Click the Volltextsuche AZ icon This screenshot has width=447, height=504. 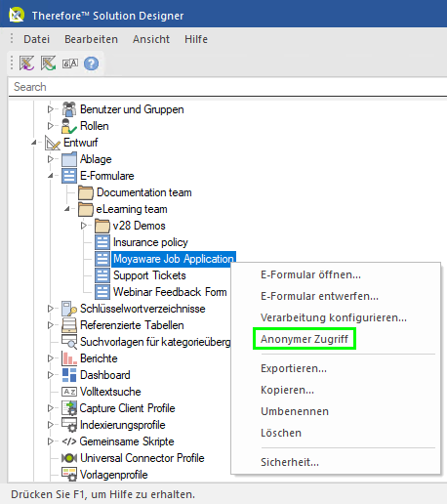(x=69, y=392)
